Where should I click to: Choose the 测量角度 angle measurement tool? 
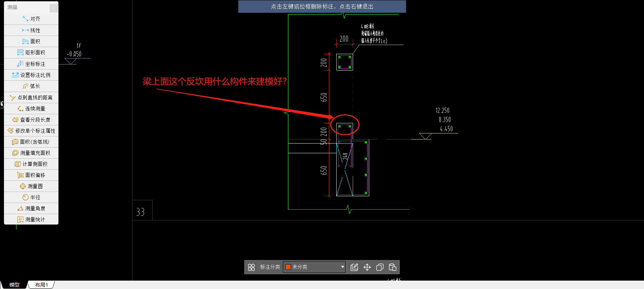pos(31,208)
